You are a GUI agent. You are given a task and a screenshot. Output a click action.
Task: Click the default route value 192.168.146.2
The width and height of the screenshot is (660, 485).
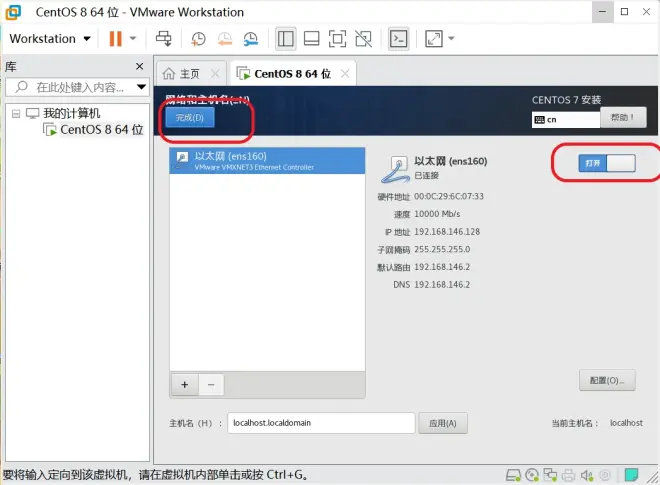click(442, 267)
